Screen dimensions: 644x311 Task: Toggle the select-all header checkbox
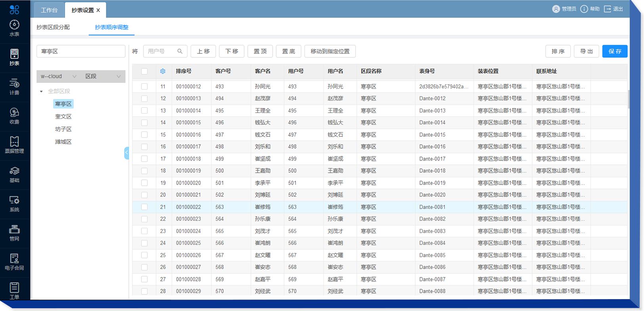click(x=144, y=71)
